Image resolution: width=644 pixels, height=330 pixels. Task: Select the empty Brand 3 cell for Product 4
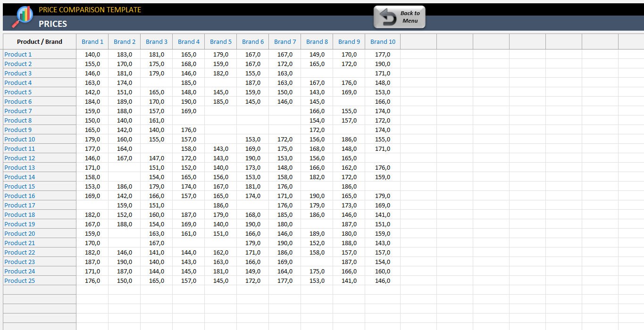tap(157, 82)
